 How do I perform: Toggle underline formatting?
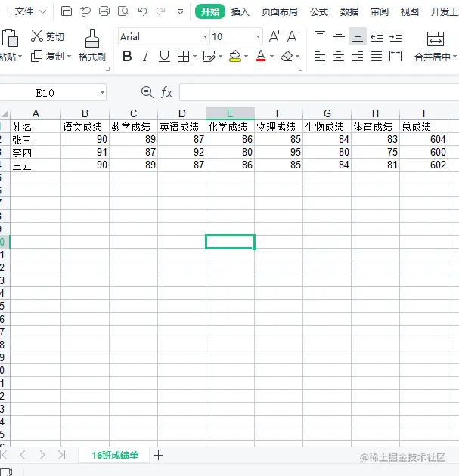[164, 56]
